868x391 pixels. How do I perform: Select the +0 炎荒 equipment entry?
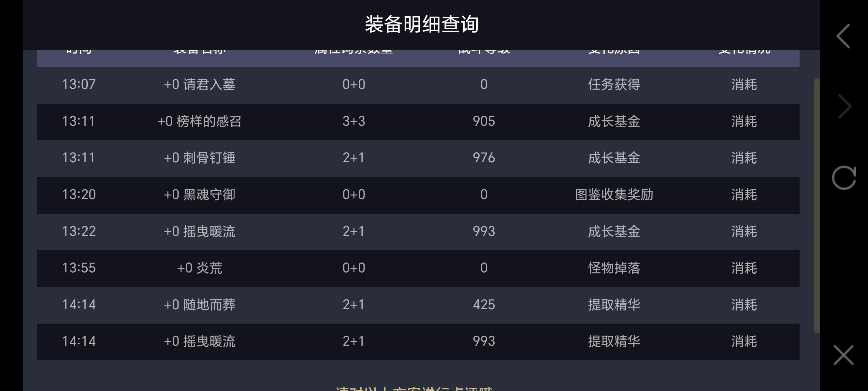click(x=199, y=268)
